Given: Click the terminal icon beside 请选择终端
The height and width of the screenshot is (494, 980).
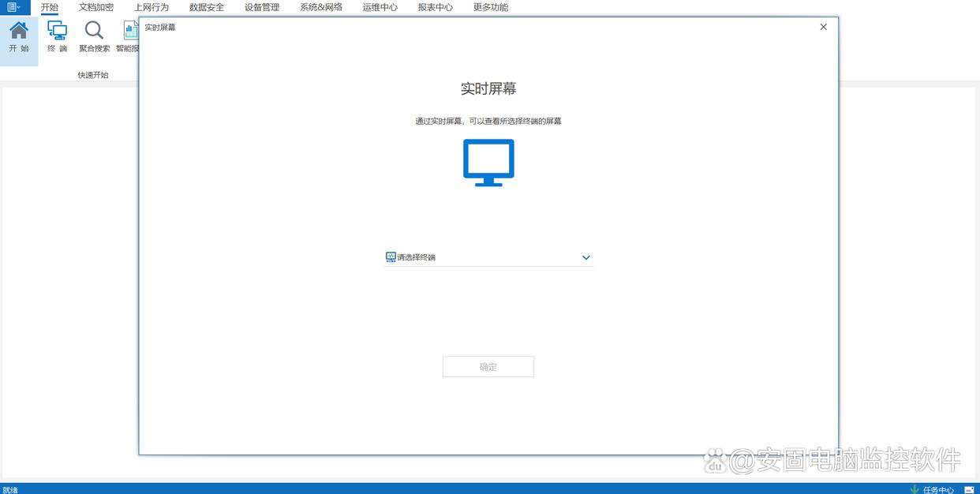Looking at the screenshot, I should pos(391,257).
